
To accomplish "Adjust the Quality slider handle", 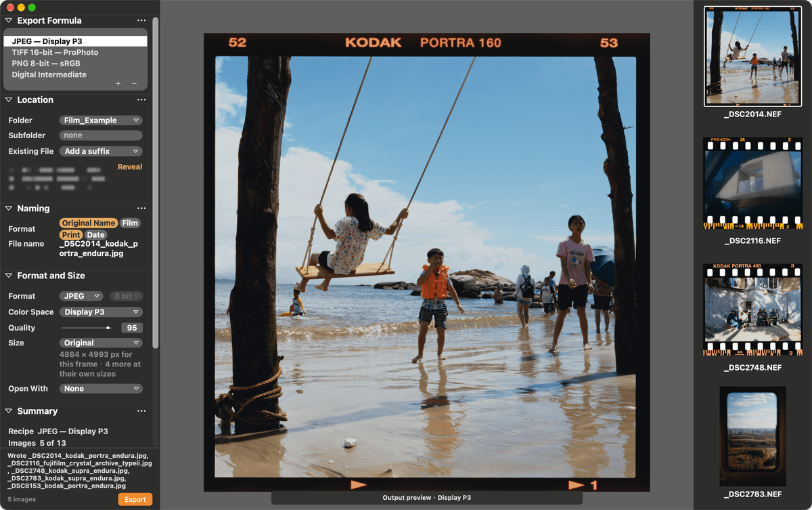I will point(108,328).
